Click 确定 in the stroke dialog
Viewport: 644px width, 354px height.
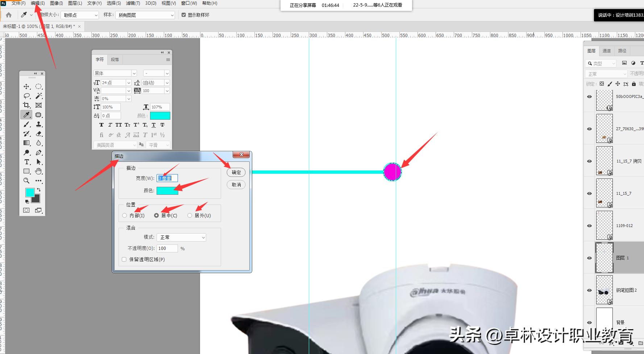tap(236, 172)
